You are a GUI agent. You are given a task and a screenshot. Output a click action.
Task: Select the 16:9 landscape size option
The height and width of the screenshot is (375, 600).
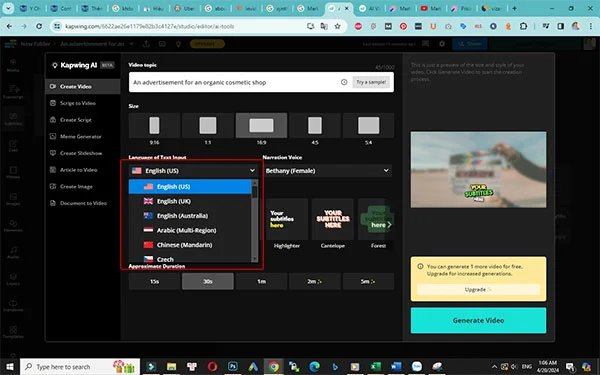point(261,126)
